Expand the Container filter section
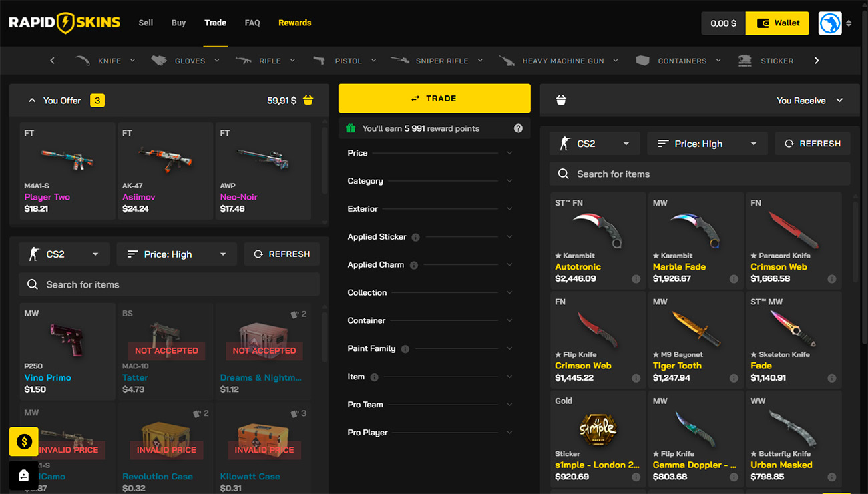 click(x=430, y=321)
